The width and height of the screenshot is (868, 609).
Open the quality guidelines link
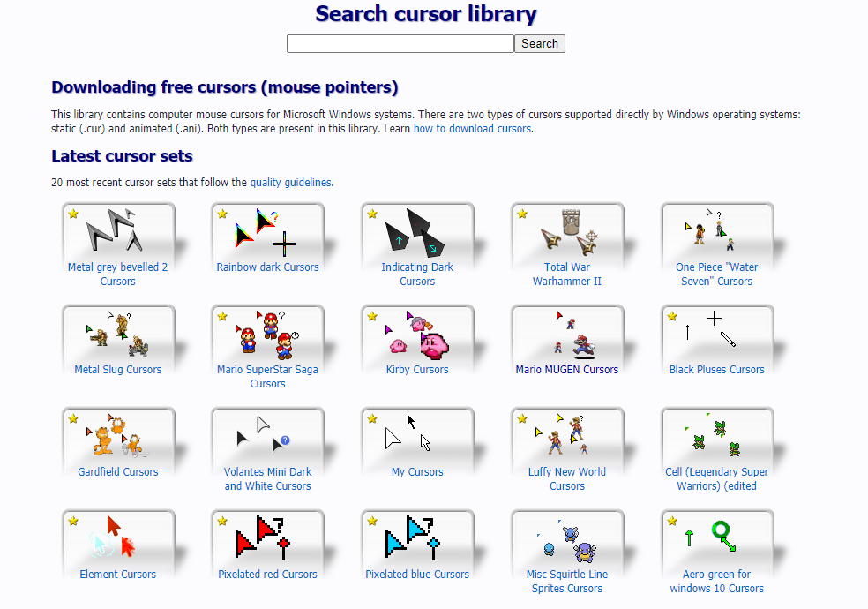tap(290, 182)
